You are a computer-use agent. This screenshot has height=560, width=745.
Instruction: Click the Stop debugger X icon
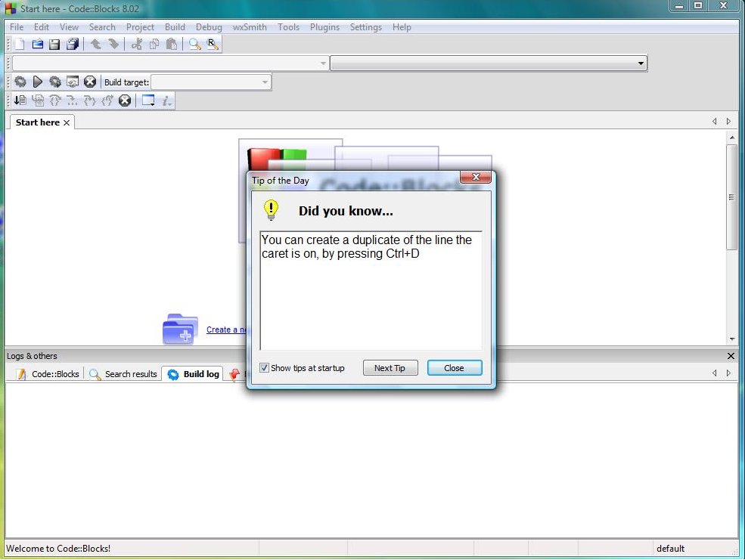[x=125, y=101]
